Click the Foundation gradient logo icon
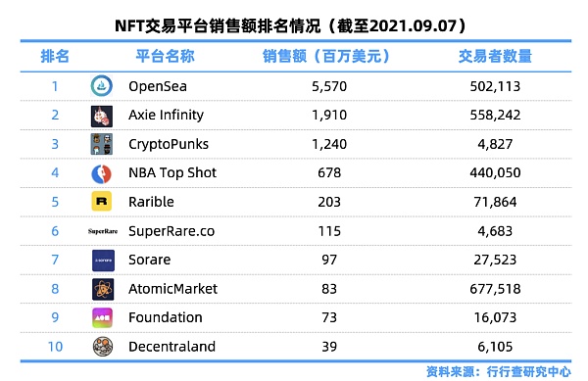588x381 pixels. point(102,317)
